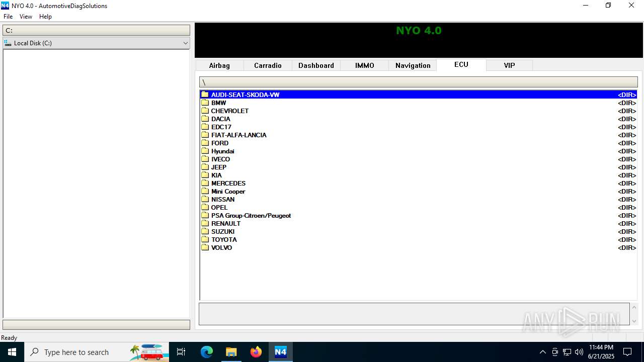Click the description box's scrollbar below the folder list
Viewport: 644px width, 362px height.
pos(634,314)
